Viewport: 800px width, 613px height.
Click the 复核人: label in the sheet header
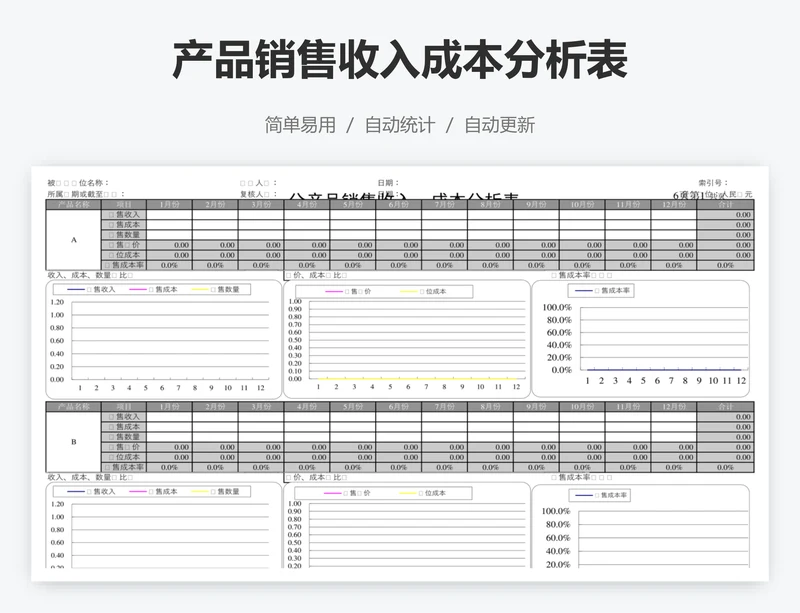click(x=258, y=194)
